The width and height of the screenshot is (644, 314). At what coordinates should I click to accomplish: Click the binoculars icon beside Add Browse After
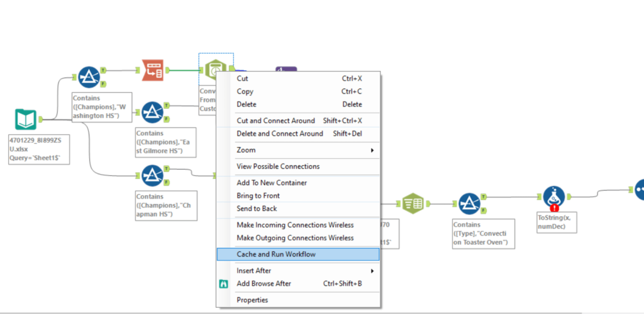pos(223,284)
